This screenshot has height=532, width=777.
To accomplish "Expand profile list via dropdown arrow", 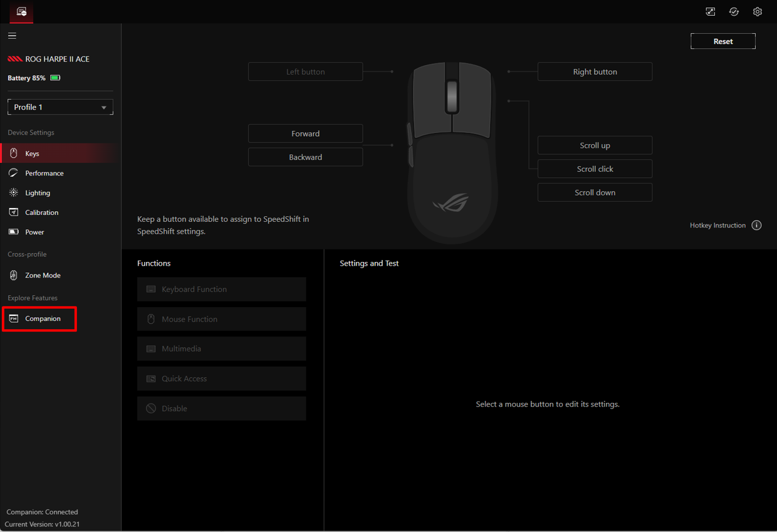I will pyautogui.click(x=104, y=108).
